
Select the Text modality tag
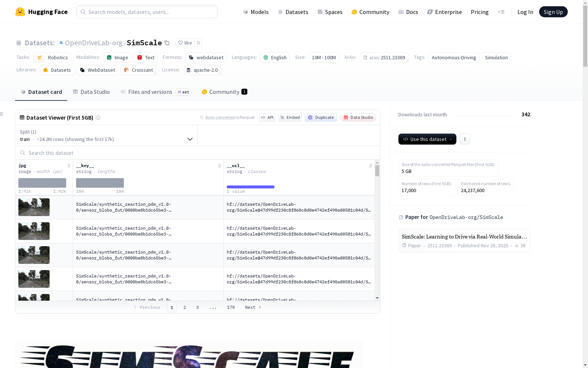[x=146, y=57]
